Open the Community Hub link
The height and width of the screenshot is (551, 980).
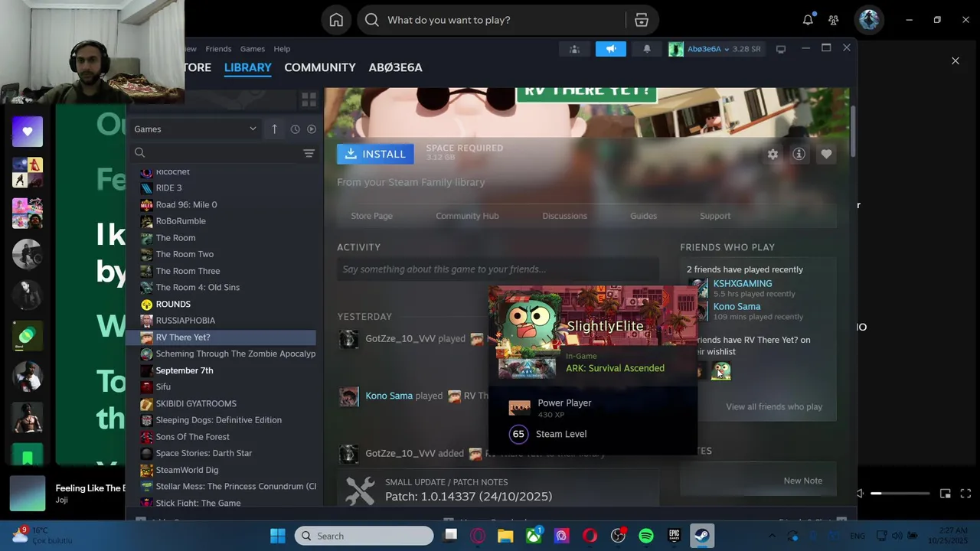click(x=467, y=216)
